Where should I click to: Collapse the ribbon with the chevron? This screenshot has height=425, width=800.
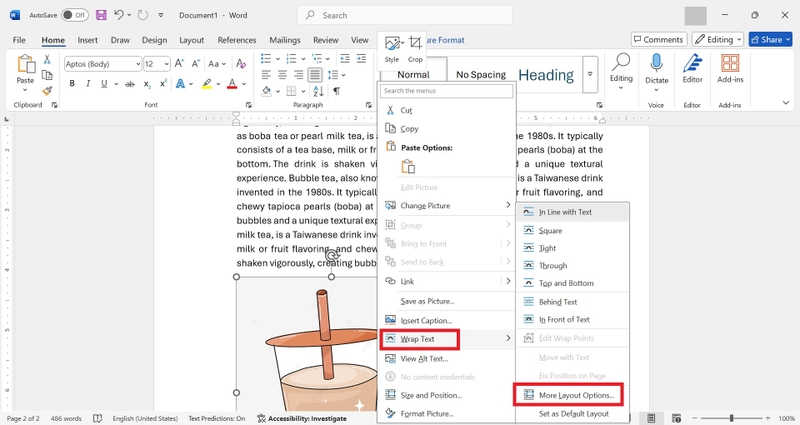point(786,103)
